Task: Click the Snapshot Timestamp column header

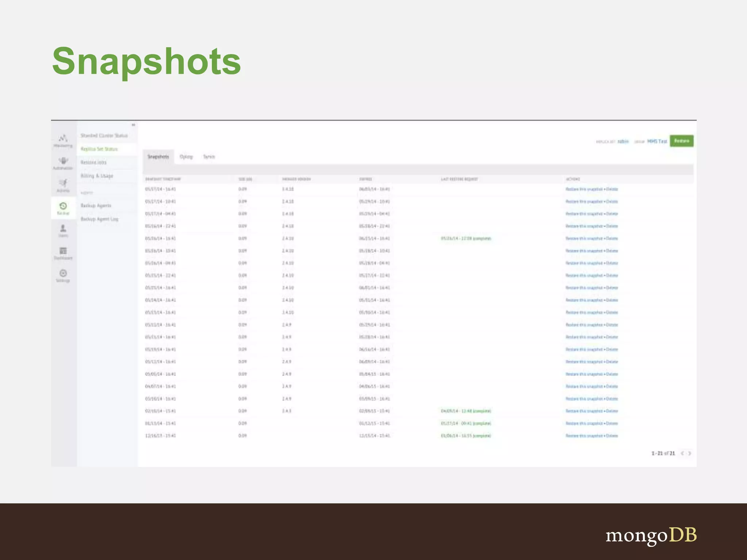Action: 163,179
